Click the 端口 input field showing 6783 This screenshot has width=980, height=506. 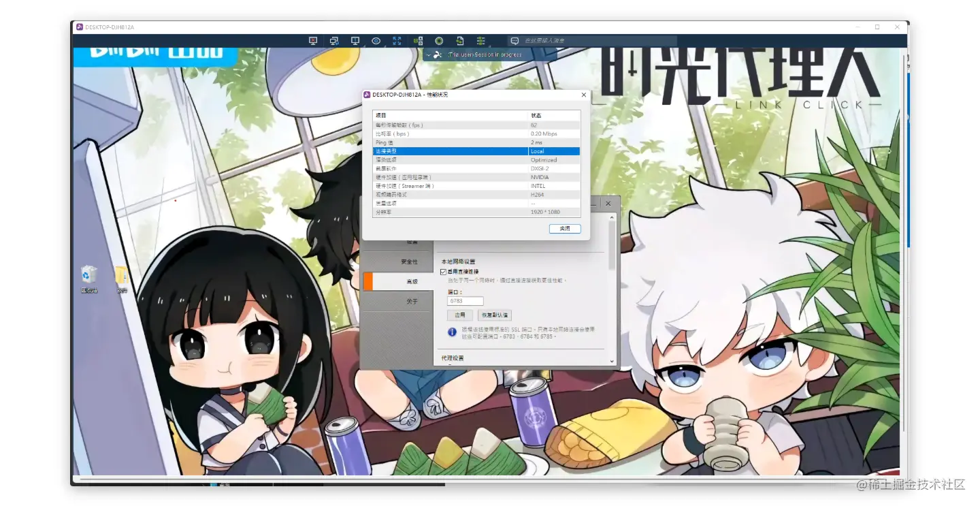click(x=465, y=301)
